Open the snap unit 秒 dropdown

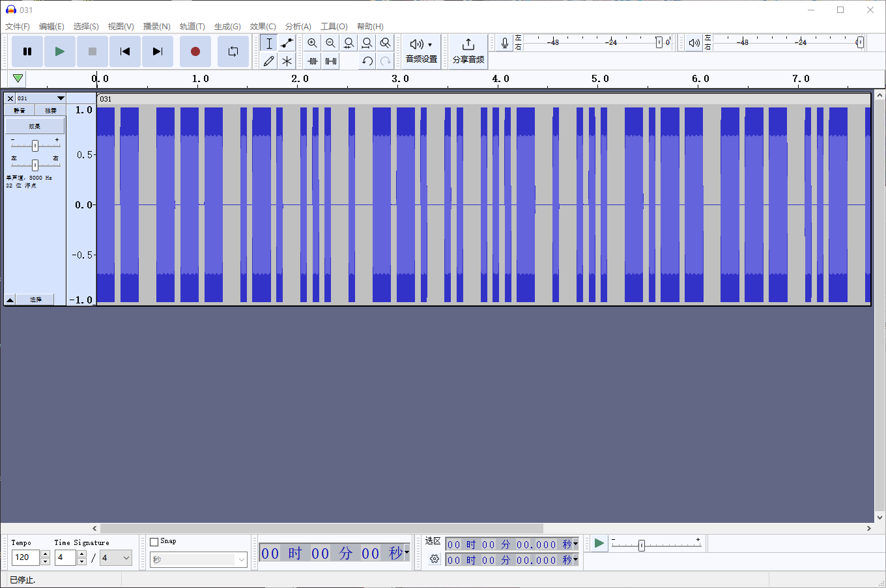(x=199, y=559)
